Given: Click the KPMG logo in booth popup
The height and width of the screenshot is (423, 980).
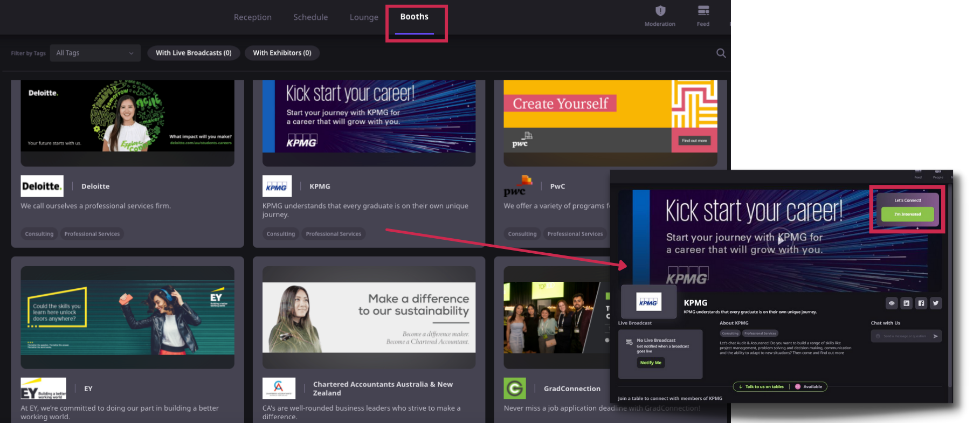Looking at the screenshot, I should click(648, 302).
